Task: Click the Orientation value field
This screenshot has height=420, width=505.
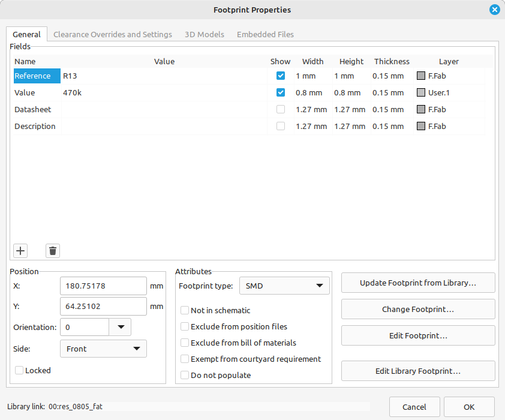Action: 85,327
